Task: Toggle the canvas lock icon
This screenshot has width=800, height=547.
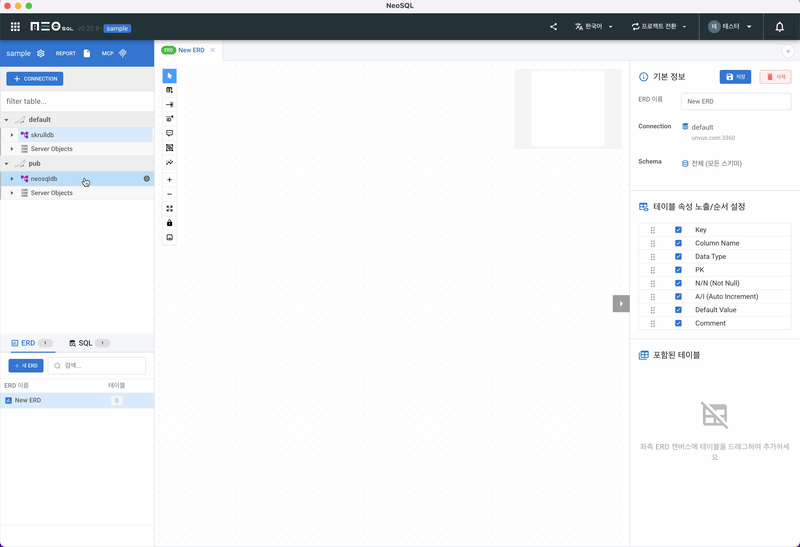Action: (169, 223)
